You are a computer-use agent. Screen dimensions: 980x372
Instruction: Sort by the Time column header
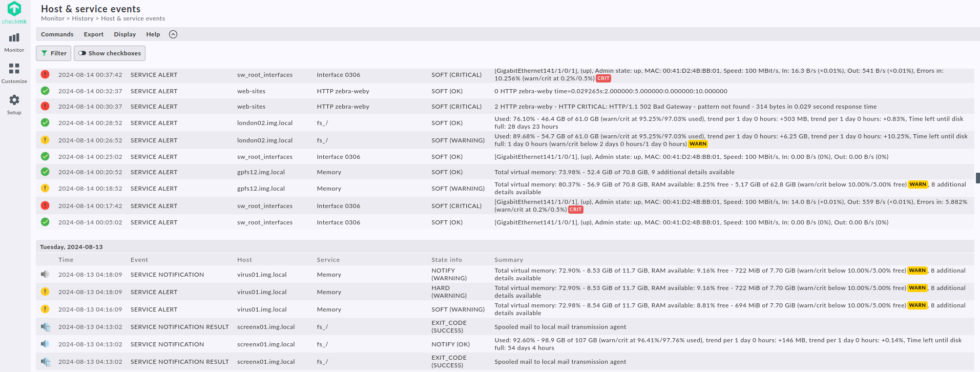coord(66,260)
